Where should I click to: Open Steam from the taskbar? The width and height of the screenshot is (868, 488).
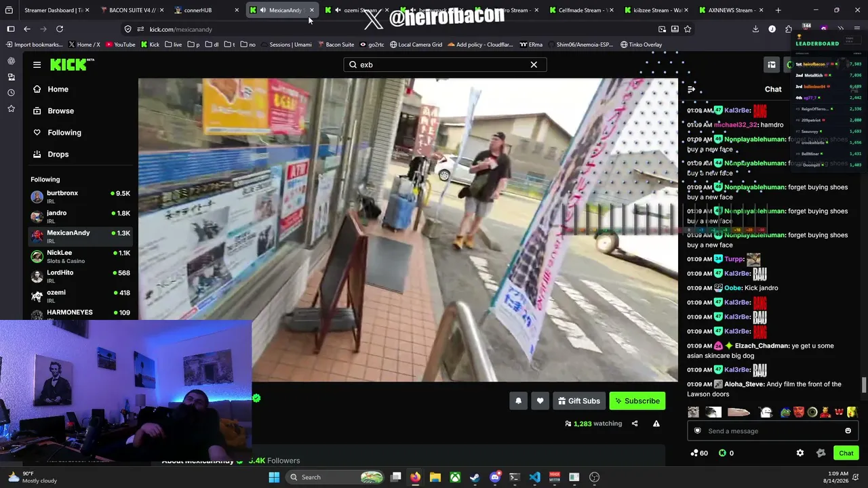click(x=475, y=477)
